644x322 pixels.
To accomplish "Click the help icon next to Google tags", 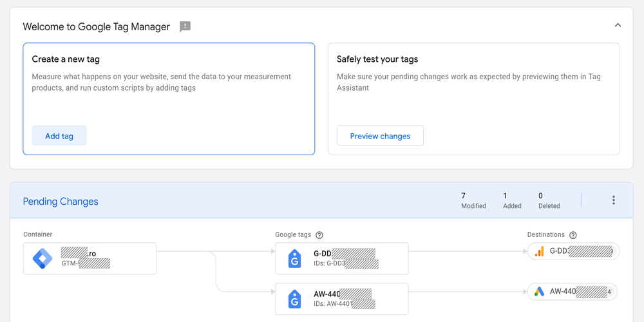I will click(x=319, y=235).
